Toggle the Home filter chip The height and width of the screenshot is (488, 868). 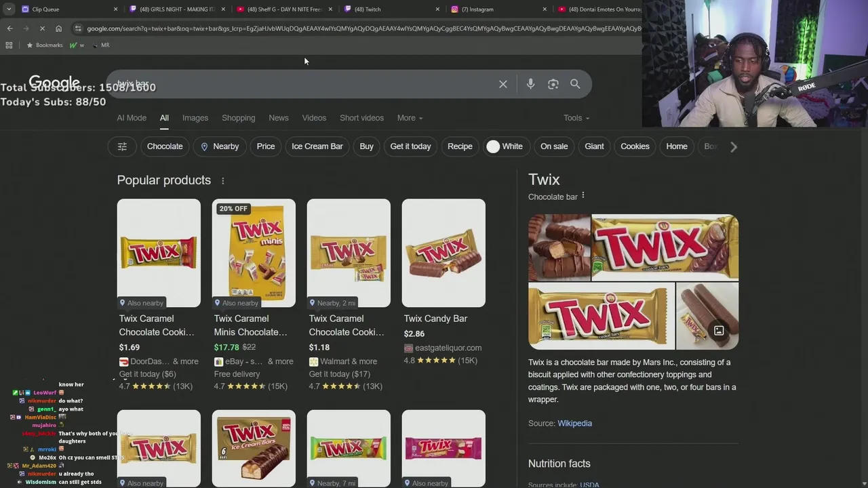tap(677, 146)
